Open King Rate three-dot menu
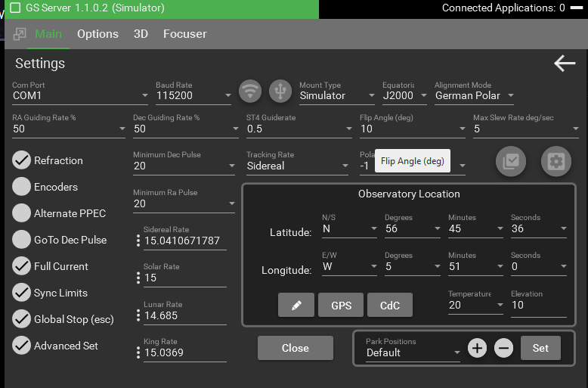Image resolution: width=588 pixels, height=388 pixels. pyautogui.click(x=138, y=352)
